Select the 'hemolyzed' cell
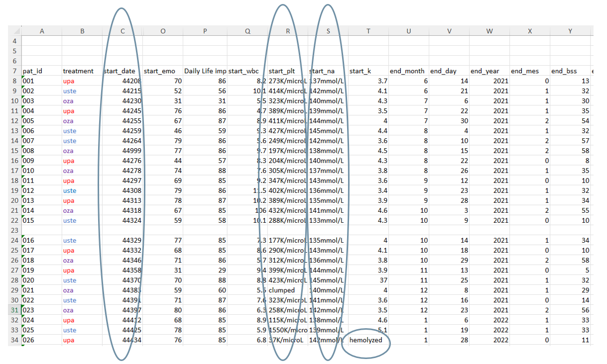Screen dimensions: 607x364 366,340
